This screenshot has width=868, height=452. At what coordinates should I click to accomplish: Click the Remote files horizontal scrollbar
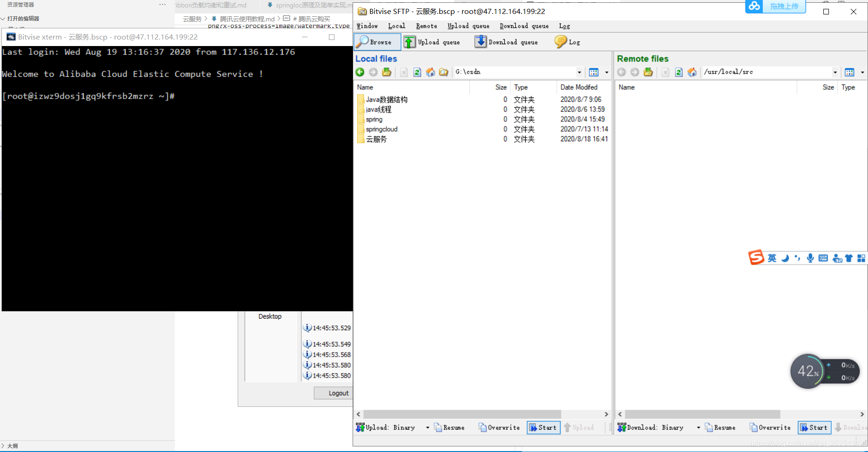pos(702,414)
